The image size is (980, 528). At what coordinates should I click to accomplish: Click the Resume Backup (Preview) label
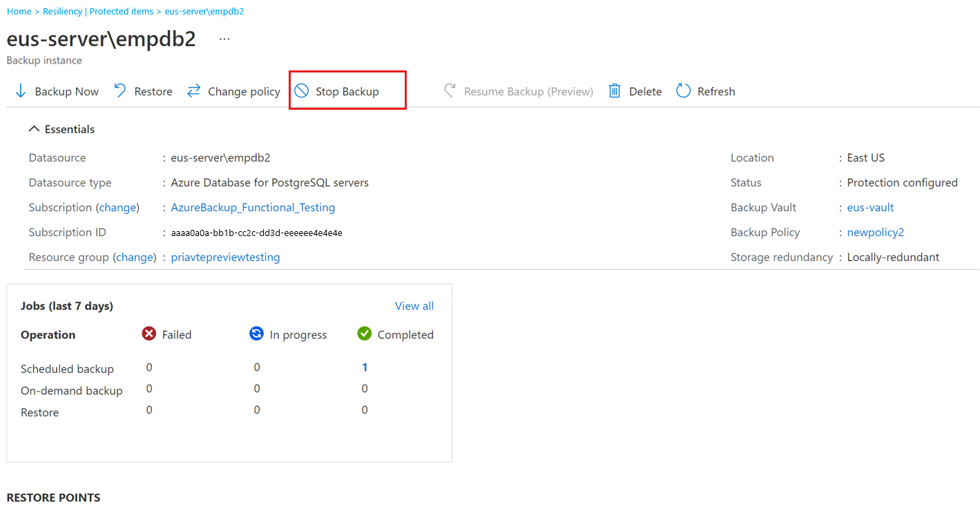click(x=528, y=92)
